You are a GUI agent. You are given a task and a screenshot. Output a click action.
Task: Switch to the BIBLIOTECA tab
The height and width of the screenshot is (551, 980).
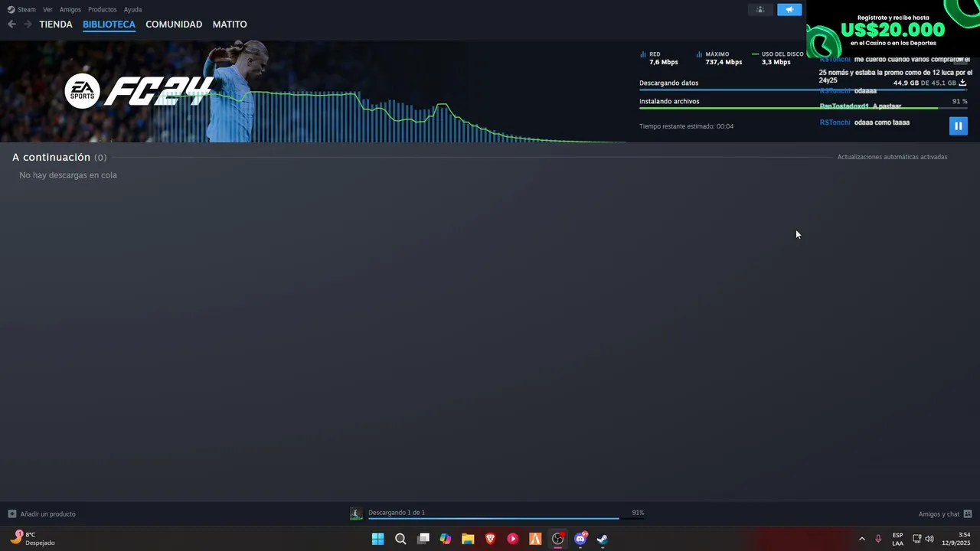(109, 24)
